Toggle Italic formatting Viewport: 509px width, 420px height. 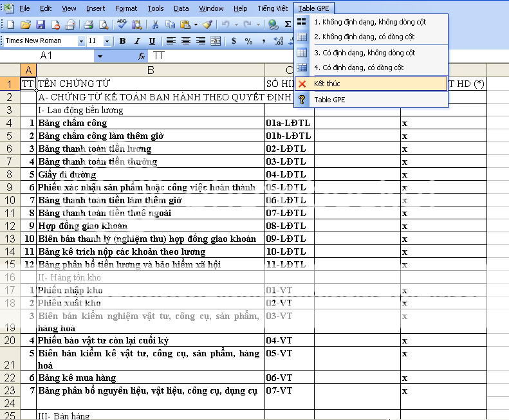[x=137, y=41]
